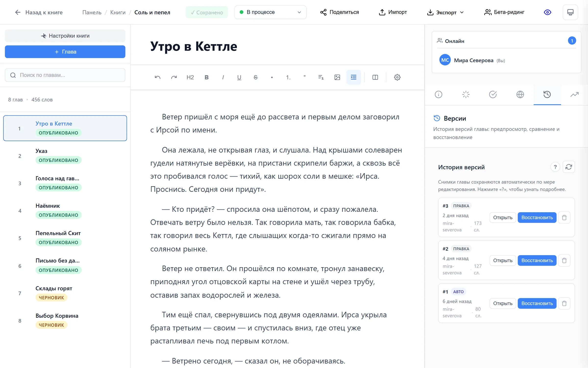This screenshot has width=588, height=368.
Task: Delete version #3 with trash icon
Action: coord(564,218)
